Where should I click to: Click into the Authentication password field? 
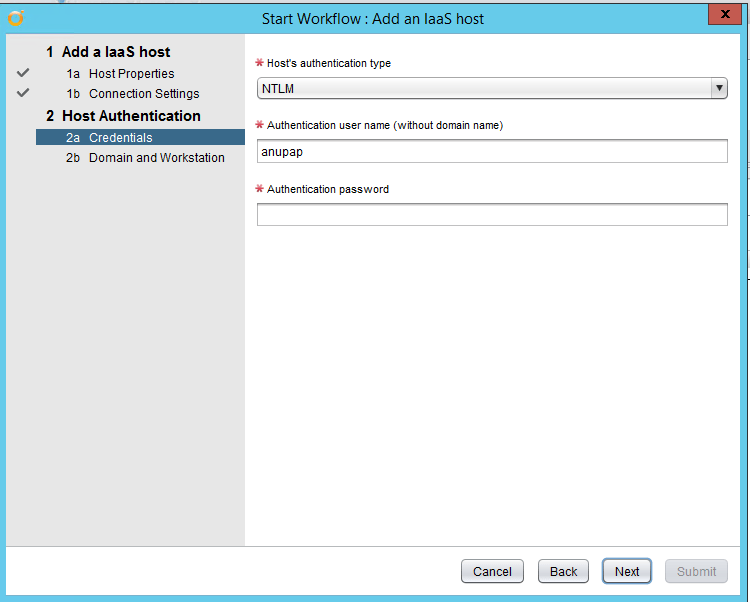click(x=492, y=214)
